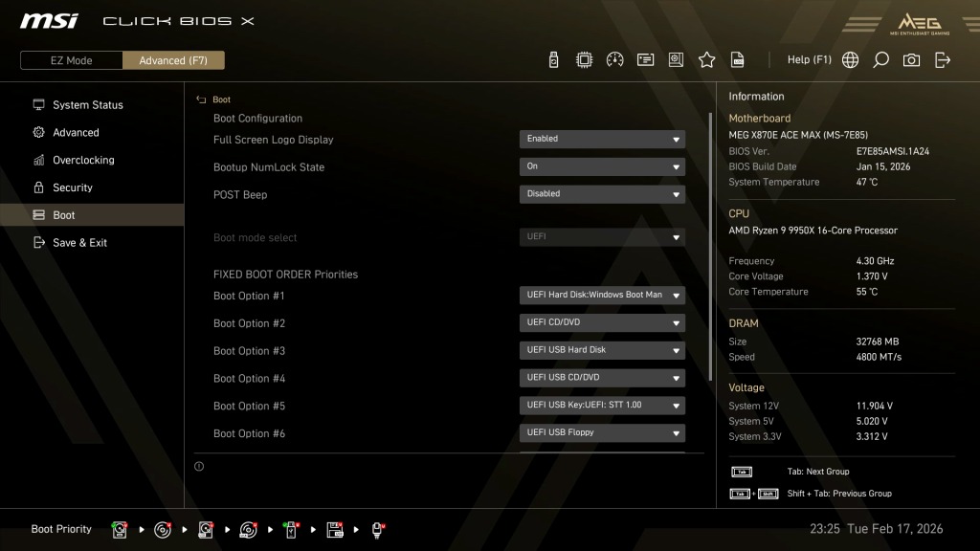This screenshot has width=980, height=551.
Task: Click DRAM speed value 4800 MT/s
Action: coord(879,358)
